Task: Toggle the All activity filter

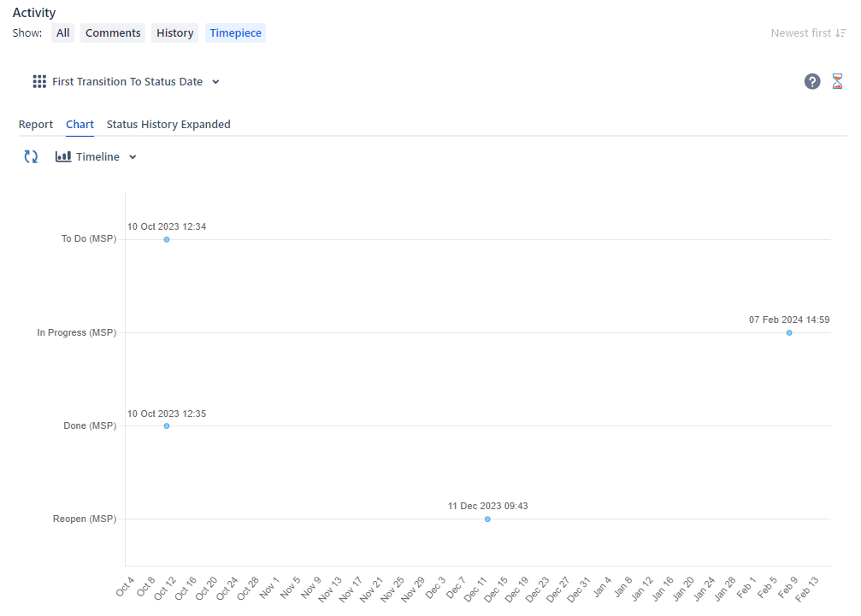Action: (x=62, y=32)
